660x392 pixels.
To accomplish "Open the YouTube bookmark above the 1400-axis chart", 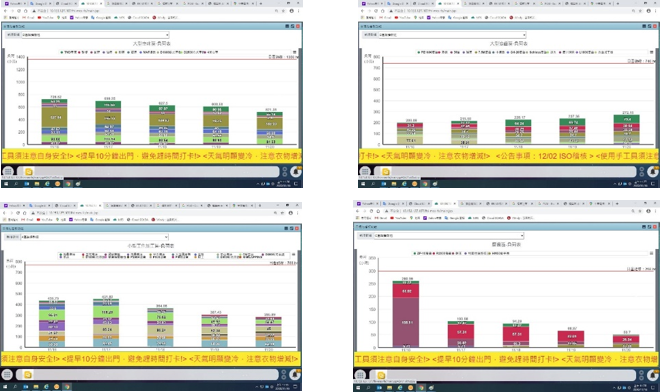I will point(46,18).
